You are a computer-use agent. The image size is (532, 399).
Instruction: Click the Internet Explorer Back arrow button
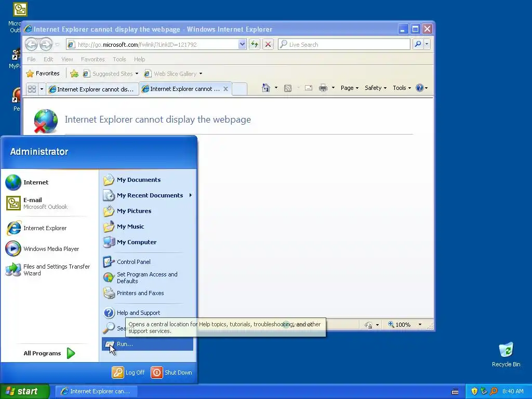31,44
